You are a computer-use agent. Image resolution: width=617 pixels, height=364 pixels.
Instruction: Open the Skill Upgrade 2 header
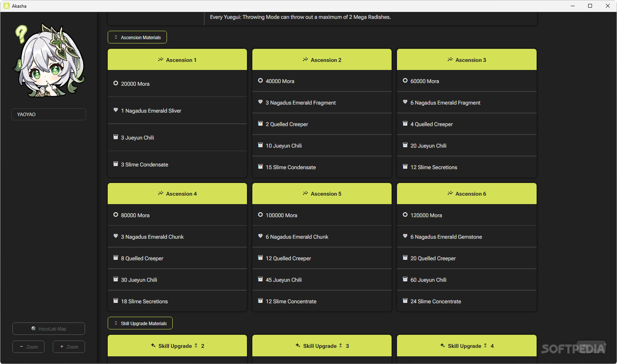[x=177, y=346]
